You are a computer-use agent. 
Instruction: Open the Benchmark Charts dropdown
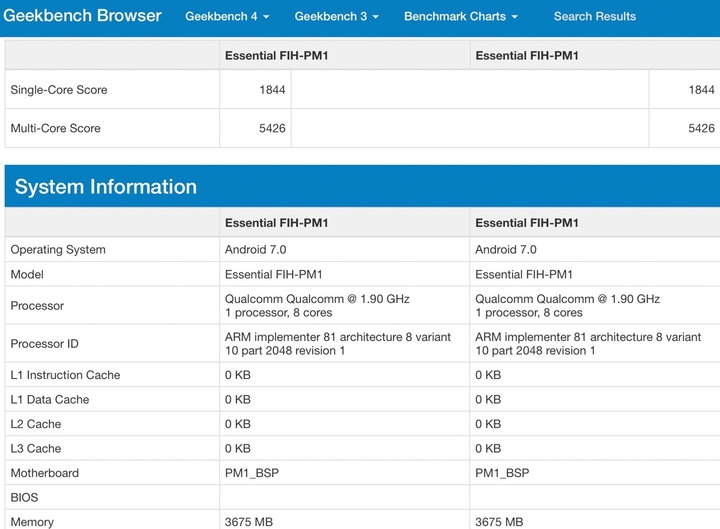coord(461,17)
